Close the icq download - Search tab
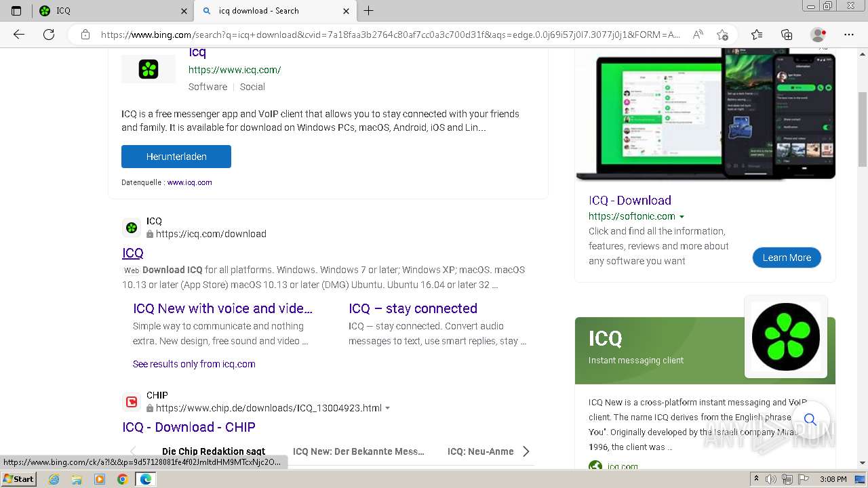This screenshot has height=488, width=868. coord(346,11)
